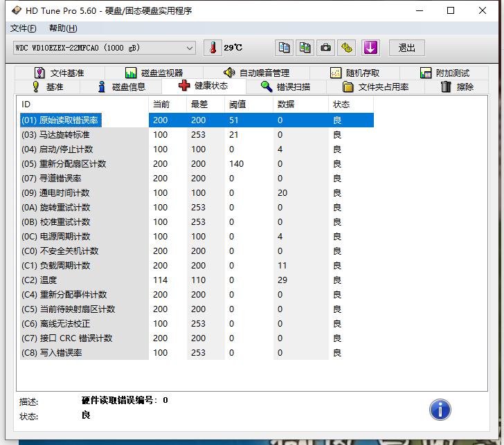The width and height of the screenshot is (504, 445).
Task: Select row (0B) 校准重试计数
Action: 197,222
